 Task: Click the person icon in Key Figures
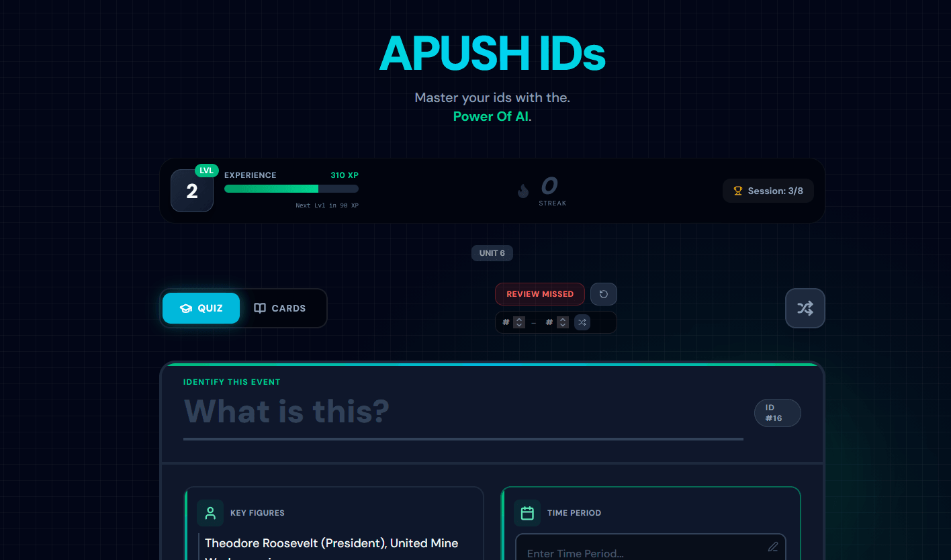(x=210, y=513)
